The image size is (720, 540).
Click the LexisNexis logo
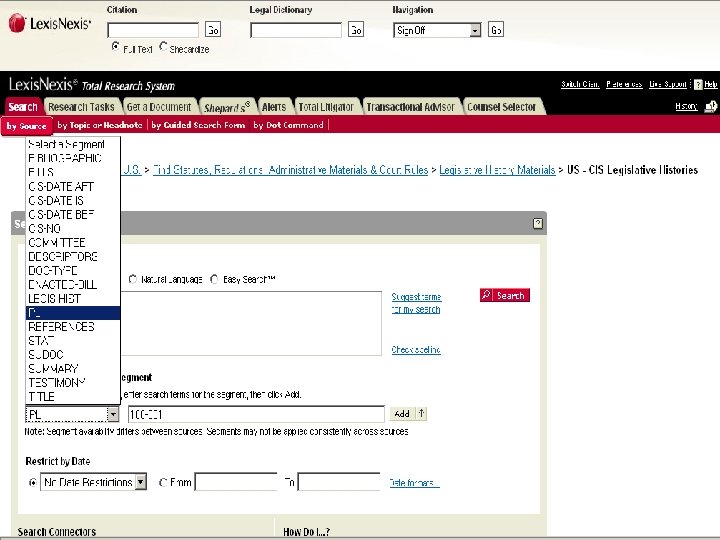[x=50, y=23]
